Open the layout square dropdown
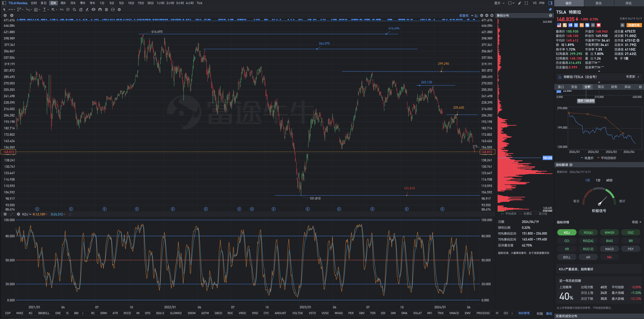Screen dimensions: 644x319 coord(511,3)
